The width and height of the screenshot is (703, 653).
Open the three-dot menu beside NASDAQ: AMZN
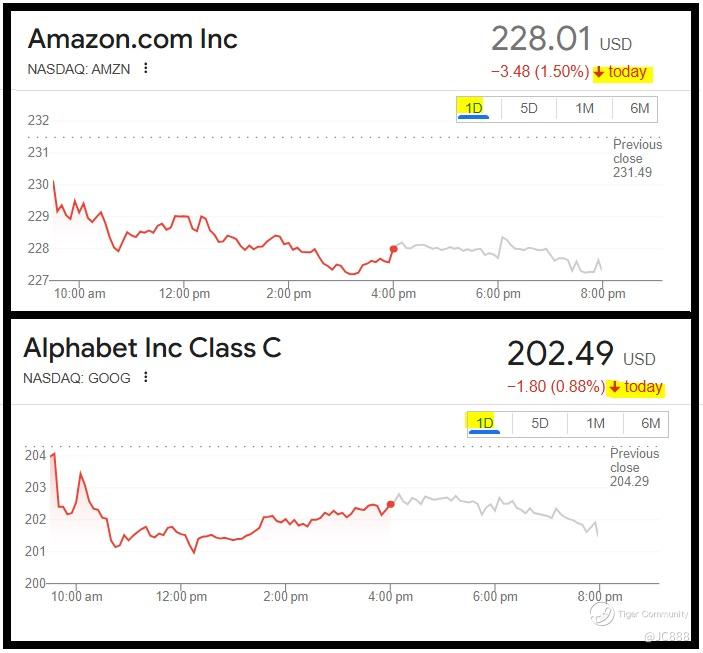[x=146, y=68]
